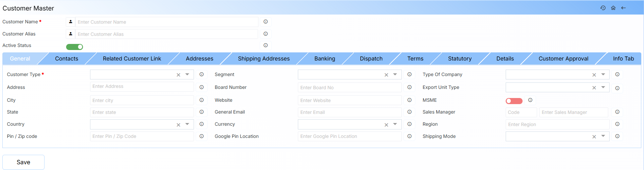Viewport: 644px width, 170px height.
Task: Go to the Customer Approval tab
Action: (x=563, y=58)
